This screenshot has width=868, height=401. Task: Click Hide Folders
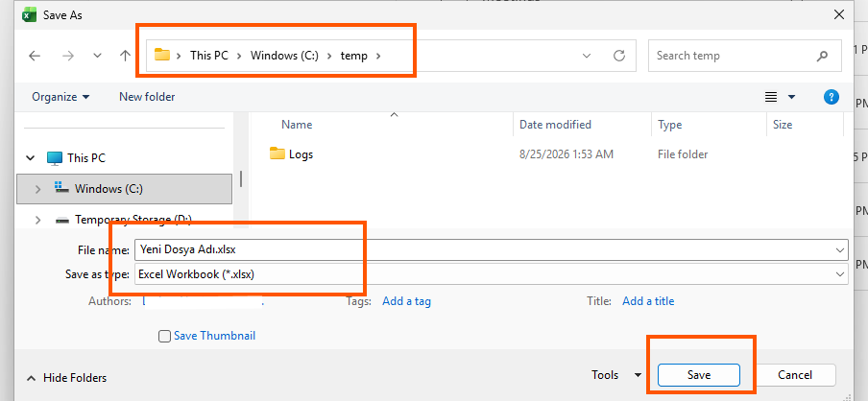67,378
